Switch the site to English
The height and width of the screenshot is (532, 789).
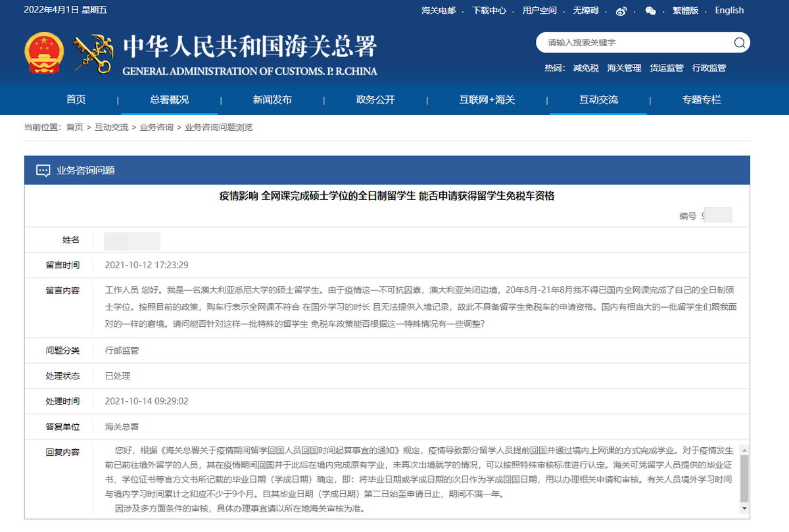tap(729, 11)
